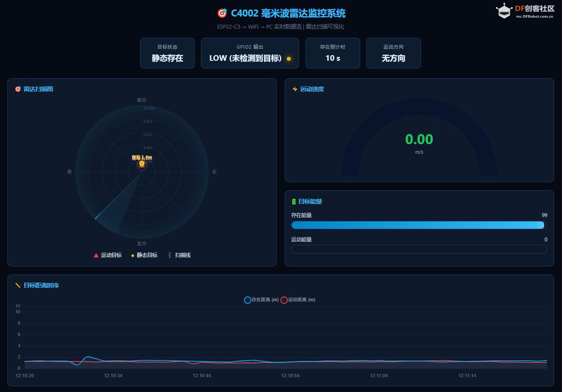Click the ESP32-C3 WiFi subtitle text

click(x=281, y=27)
